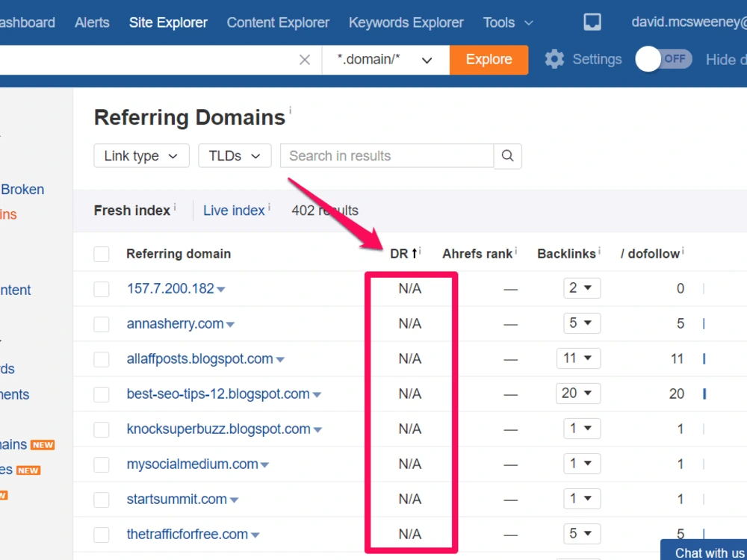The height and width of the screenshot is (560, 747).
Task: Expand the Tools menu dropdown
Action: (x=508, y=22)
